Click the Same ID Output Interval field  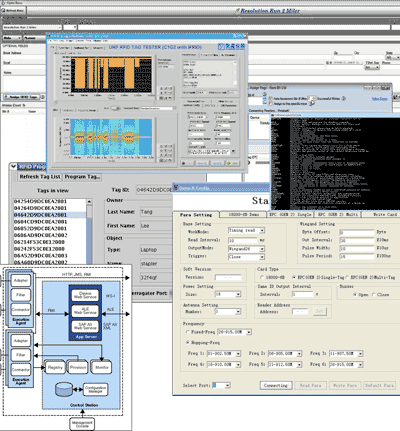point(303,294)
